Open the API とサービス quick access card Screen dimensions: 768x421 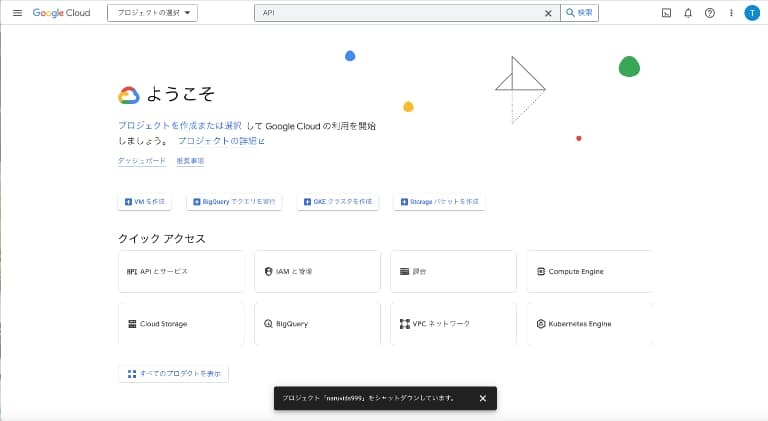pyautogui.click(x=181, y=271)
